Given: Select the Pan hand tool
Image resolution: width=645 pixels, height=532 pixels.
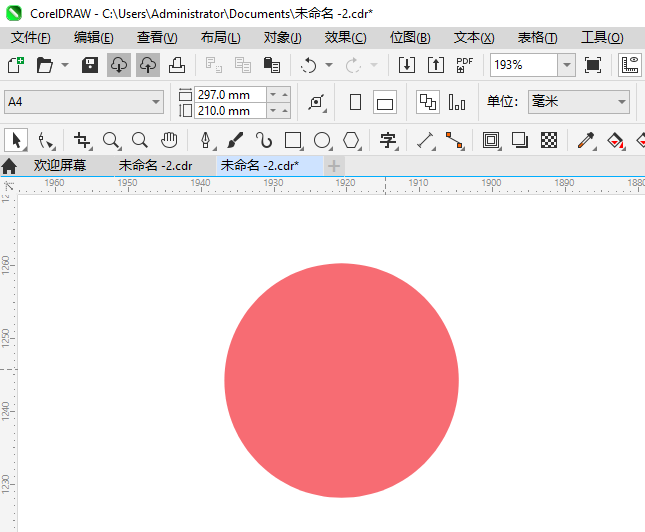Looking at the screenshot, I should [x=169, y=140].
